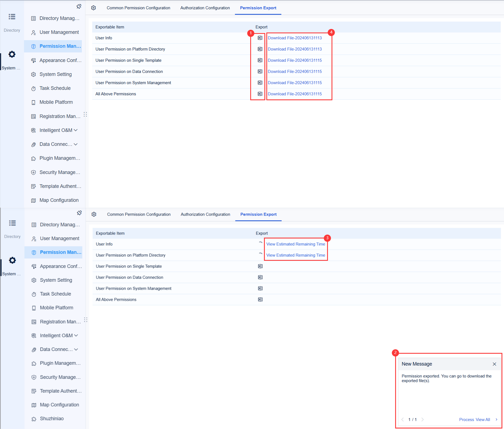Open Template Authentication settings
The image size is (504, 429).
coord(60,186)
